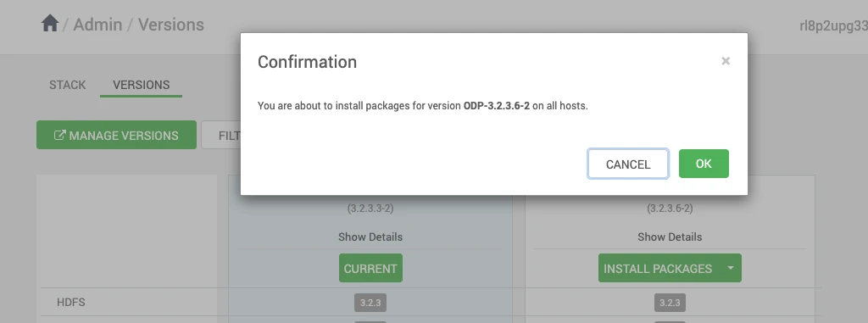Click HDFS 3.2.3 badge under 3.2.3.6-2

coord(670,303)
